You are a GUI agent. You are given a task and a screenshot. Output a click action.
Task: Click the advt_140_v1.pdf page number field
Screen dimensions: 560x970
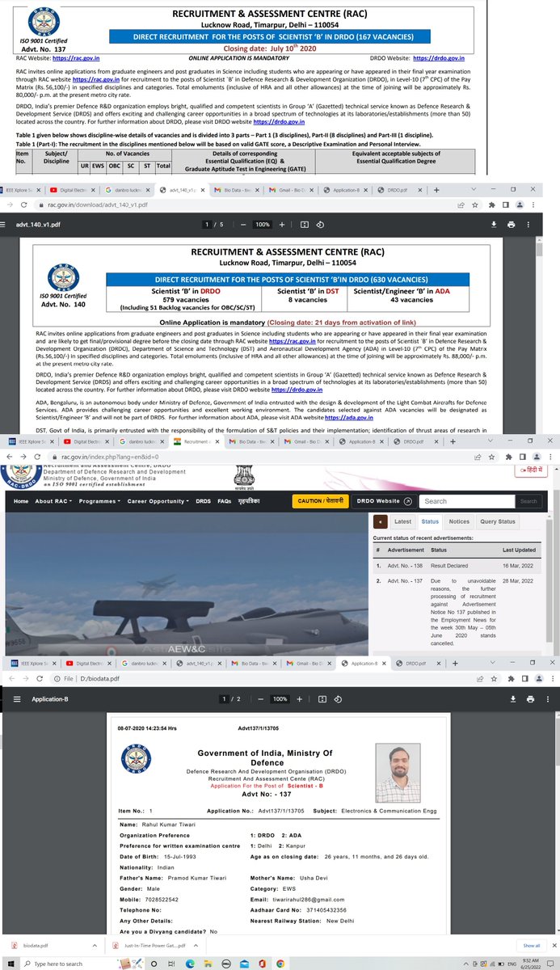coord(207,224)
